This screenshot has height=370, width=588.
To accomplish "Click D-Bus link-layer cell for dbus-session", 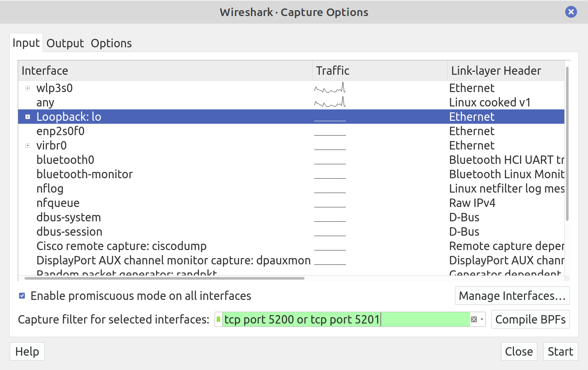I will point(464,232).
